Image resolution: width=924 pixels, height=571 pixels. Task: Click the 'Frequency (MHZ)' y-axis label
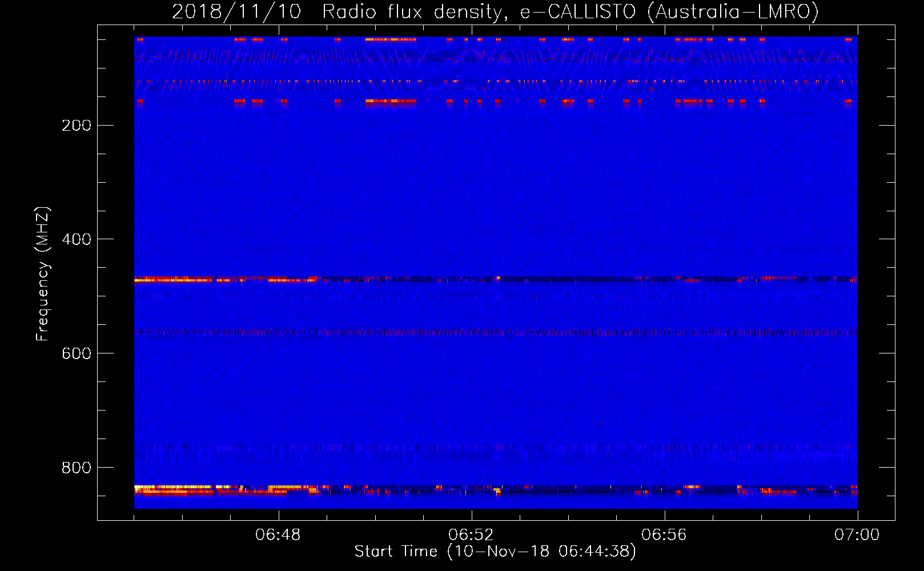(43, 274)
